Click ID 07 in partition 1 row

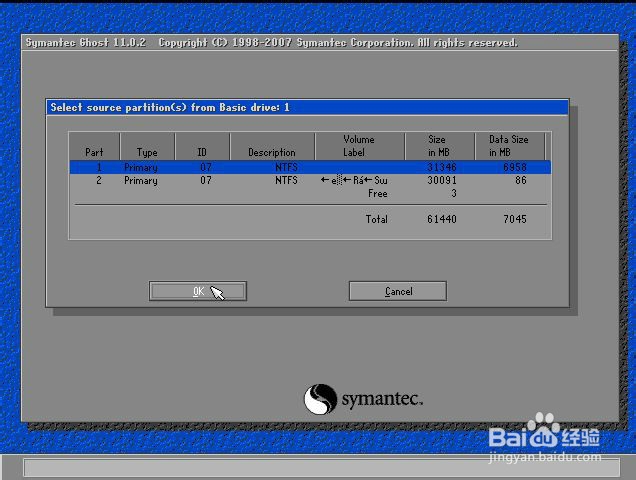(206, 167)
